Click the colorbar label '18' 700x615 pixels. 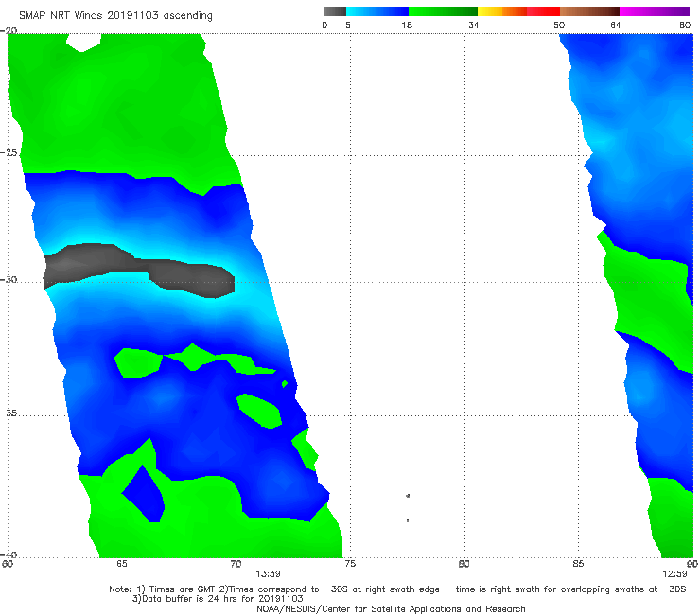pyautogui.click(x=407, y=26)
